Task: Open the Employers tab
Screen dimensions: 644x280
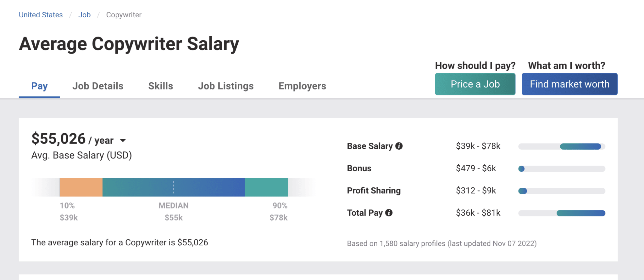Action: coord(302,86)
